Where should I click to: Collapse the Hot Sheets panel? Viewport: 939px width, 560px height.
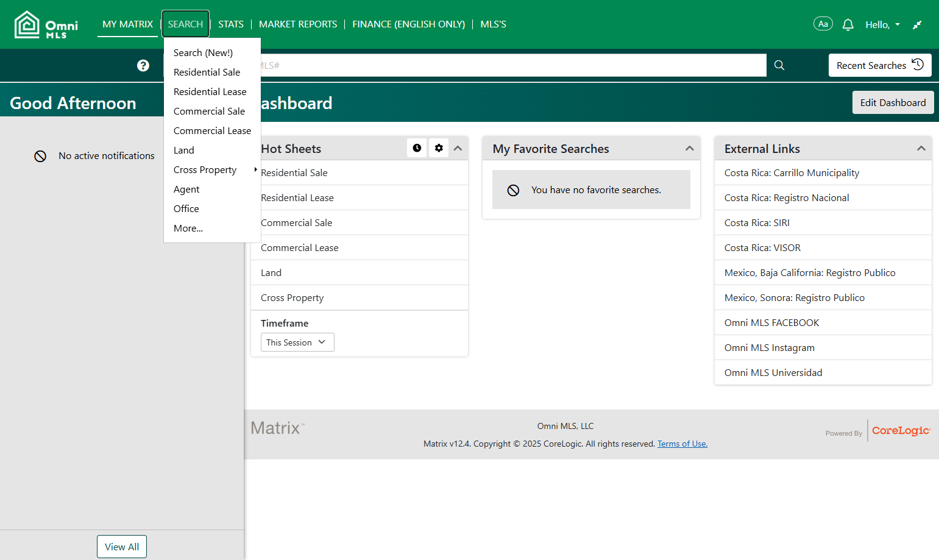458,148
